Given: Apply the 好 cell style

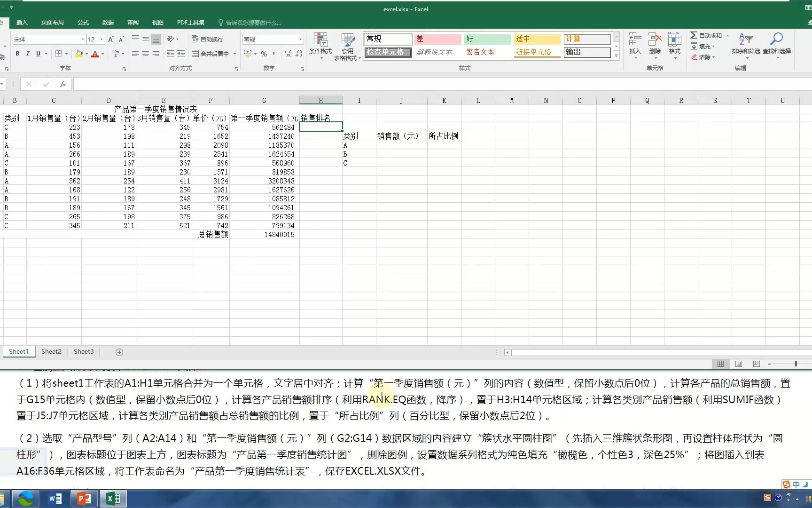Looking at the screenshot, I should [x=488, y=39].
